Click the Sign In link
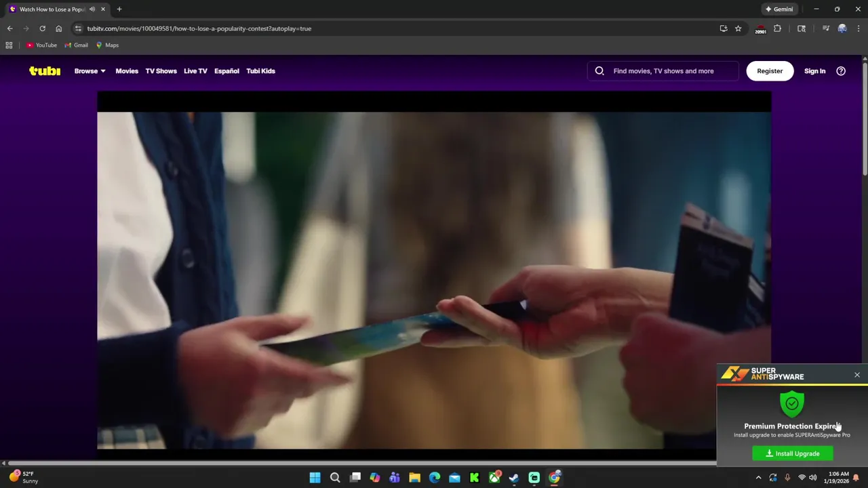Screen dimensions: 868x488 click(814, 70)
